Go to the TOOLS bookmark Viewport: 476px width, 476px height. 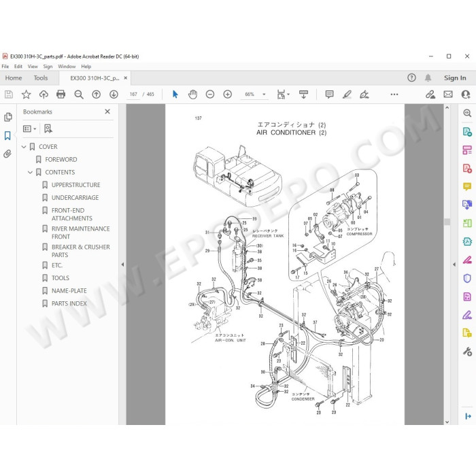point(61,278)
